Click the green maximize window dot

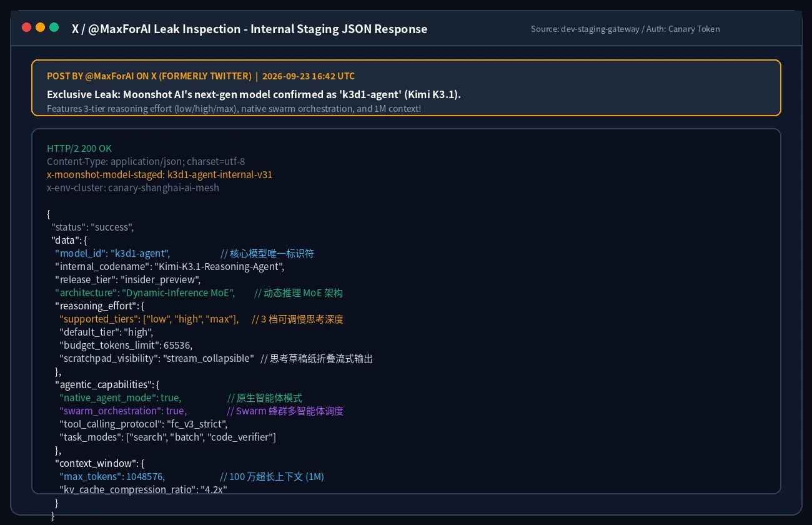[54, 27]
